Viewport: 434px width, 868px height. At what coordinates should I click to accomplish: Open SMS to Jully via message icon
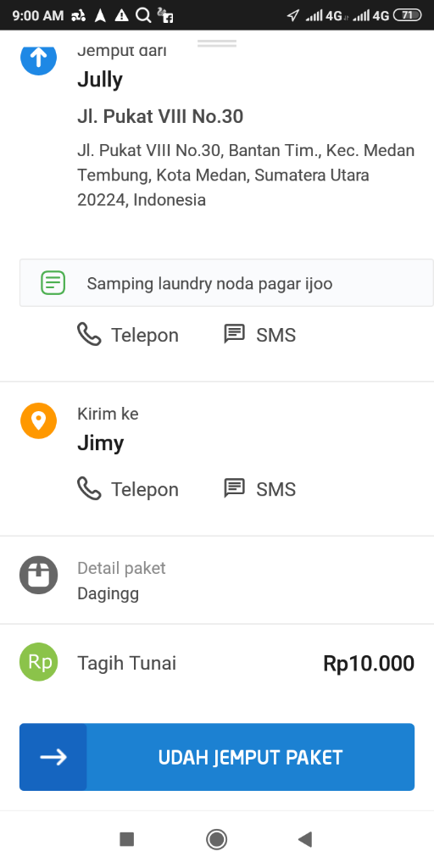click(234, 334)
